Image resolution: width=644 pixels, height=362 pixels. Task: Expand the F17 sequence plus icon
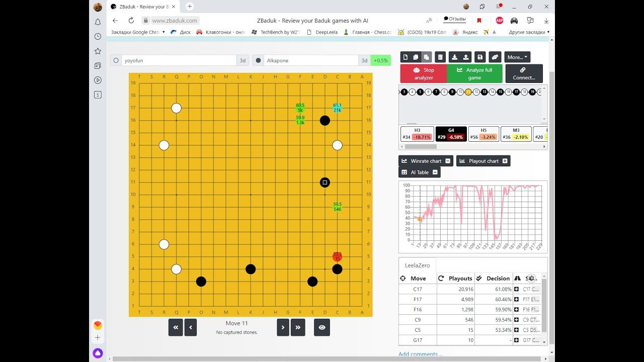click(x=517, y=299)
